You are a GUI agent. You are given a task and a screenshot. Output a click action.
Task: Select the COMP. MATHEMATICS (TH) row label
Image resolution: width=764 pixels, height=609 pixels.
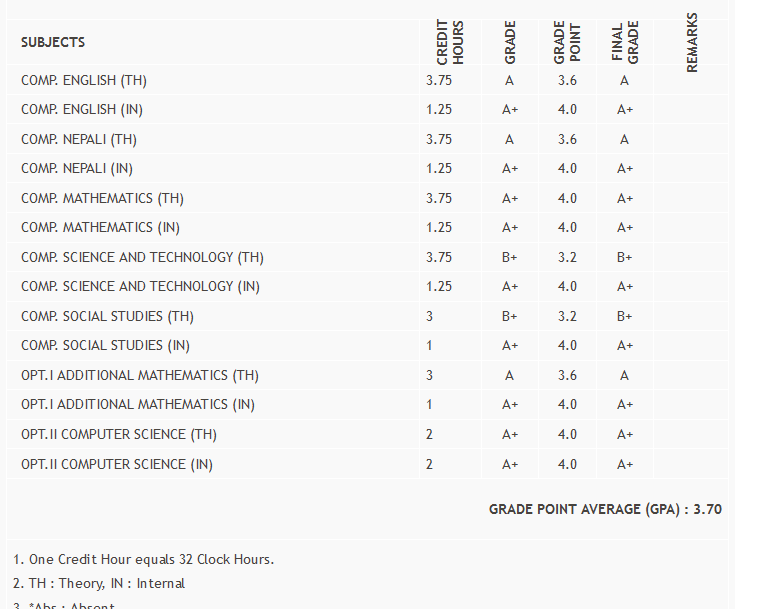102,198
